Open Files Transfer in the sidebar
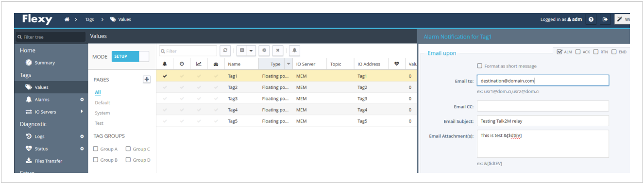This screenshot has height=184, width=644. [48, 161]
